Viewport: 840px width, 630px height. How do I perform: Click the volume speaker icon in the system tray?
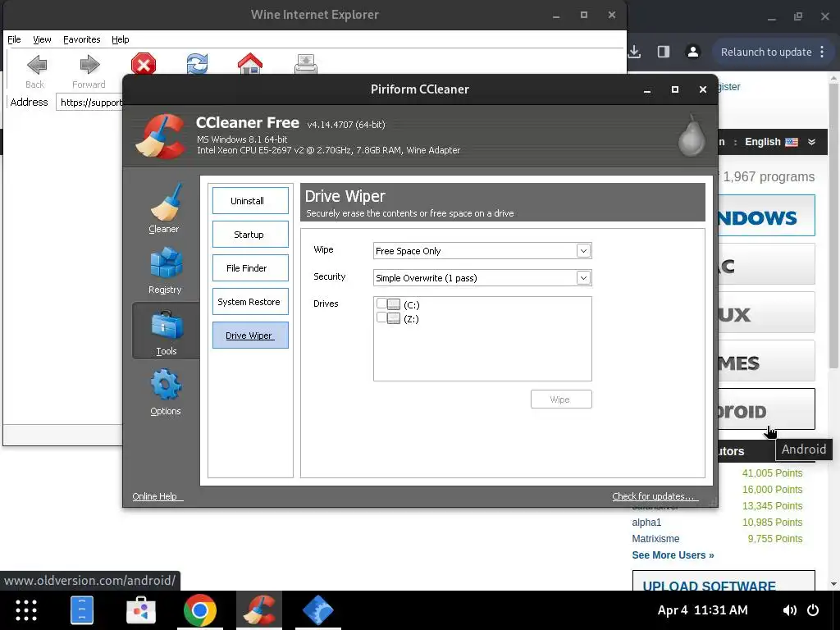click(x=790, y=610)
